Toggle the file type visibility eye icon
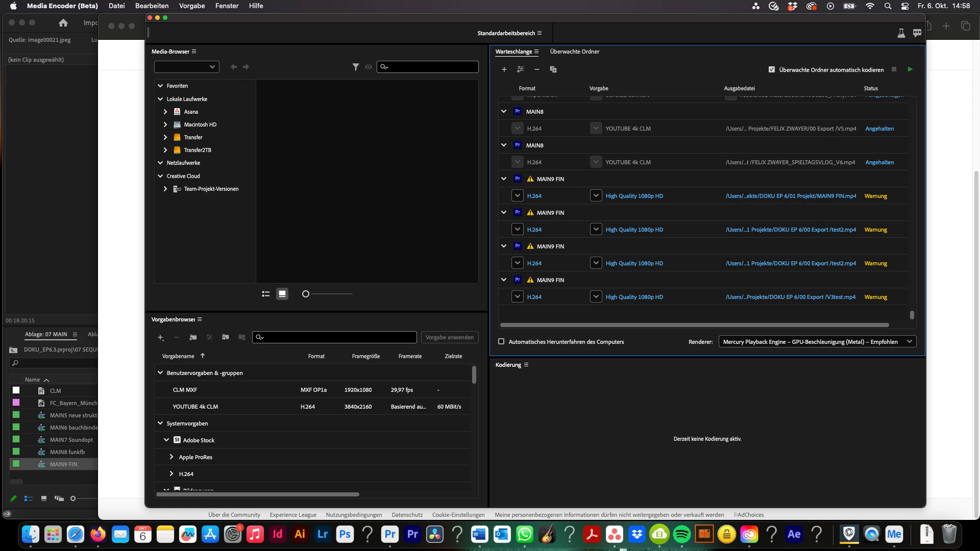 click(x=368, y=67)
